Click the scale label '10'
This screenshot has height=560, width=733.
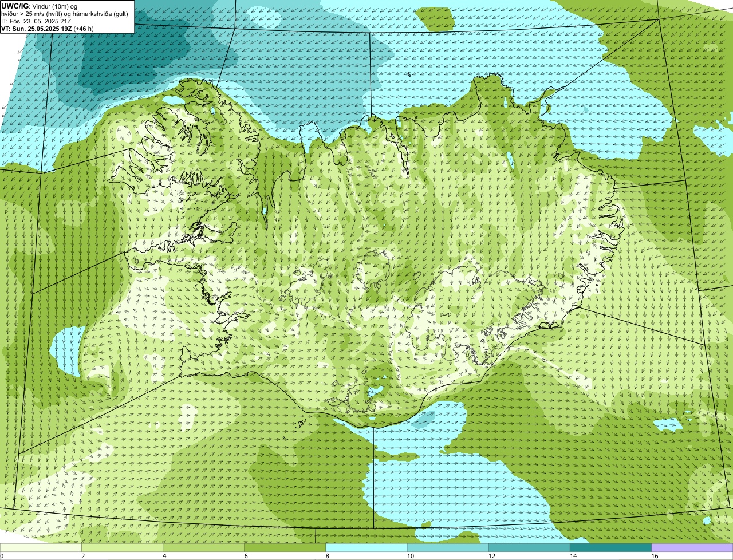point(410,556)
